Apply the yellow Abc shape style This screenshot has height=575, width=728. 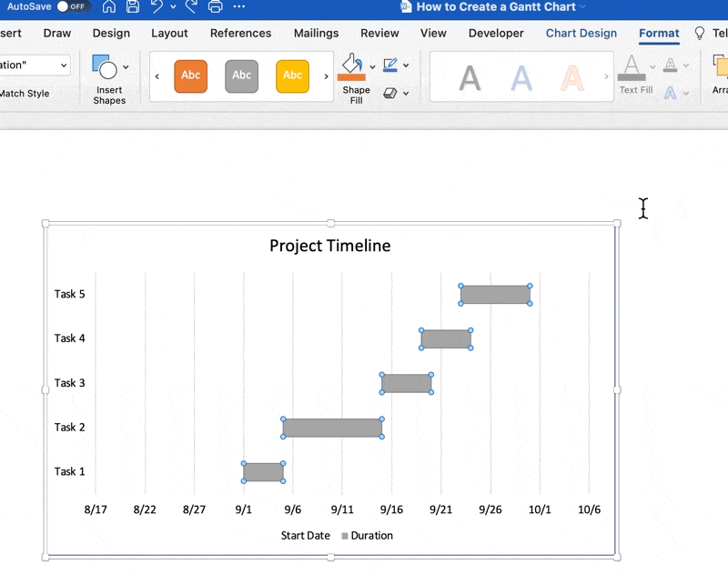pyautogui.click(x=292, y=76)
